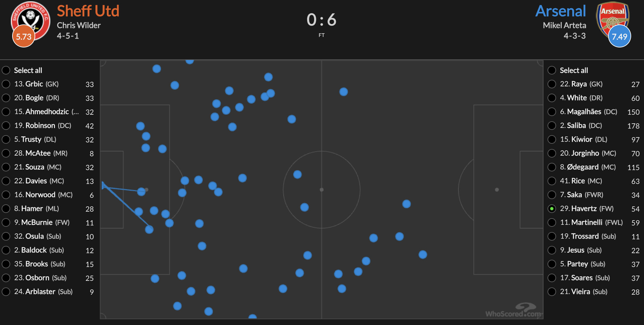The image size is (644, 325).
Task: Select 23. Osborn substitute row
Action: point(49,278)
